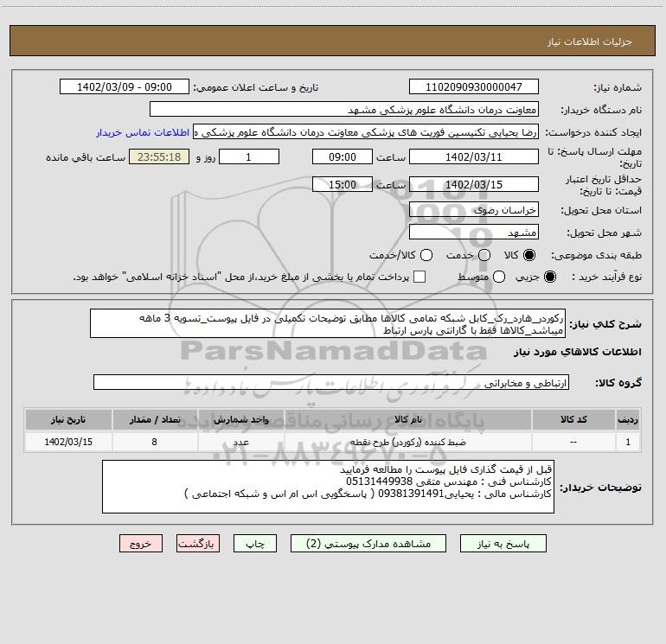Click the توضیحات خریدار notes box
Image resolution: width=666 pixels, height=644 pixels.
tap(328, 487)
